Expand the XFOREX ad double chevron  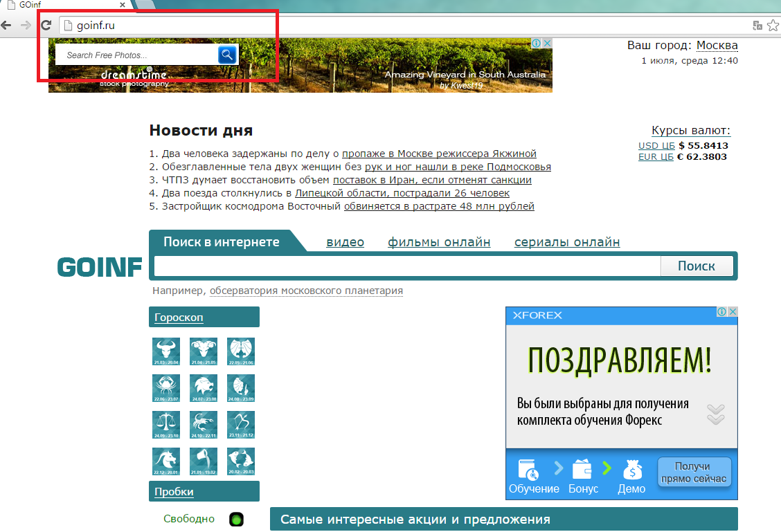click(x=715, y=414)
